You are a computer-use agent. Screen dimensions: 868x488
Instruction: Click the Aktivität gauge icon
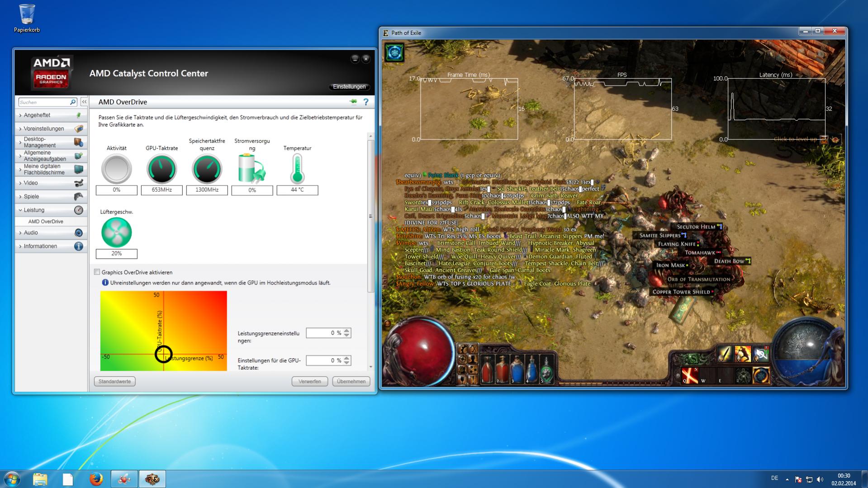[x=116, y=169]
